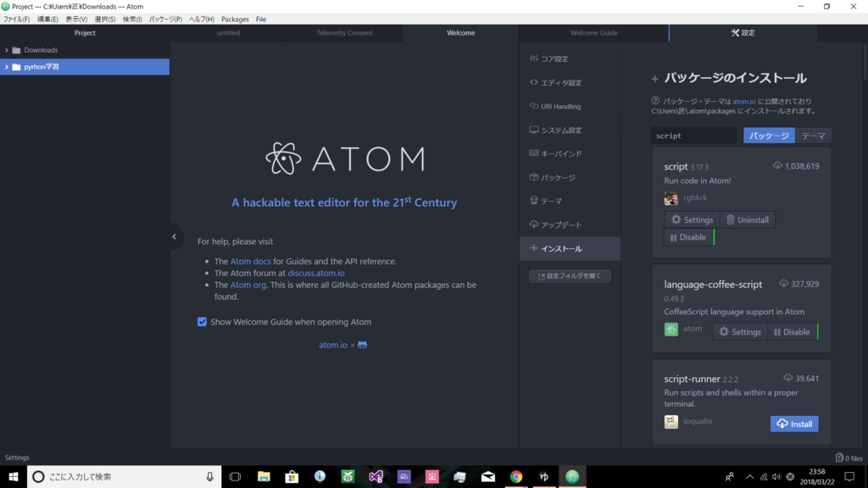Open Task View from the taskbar

(236, 476)
